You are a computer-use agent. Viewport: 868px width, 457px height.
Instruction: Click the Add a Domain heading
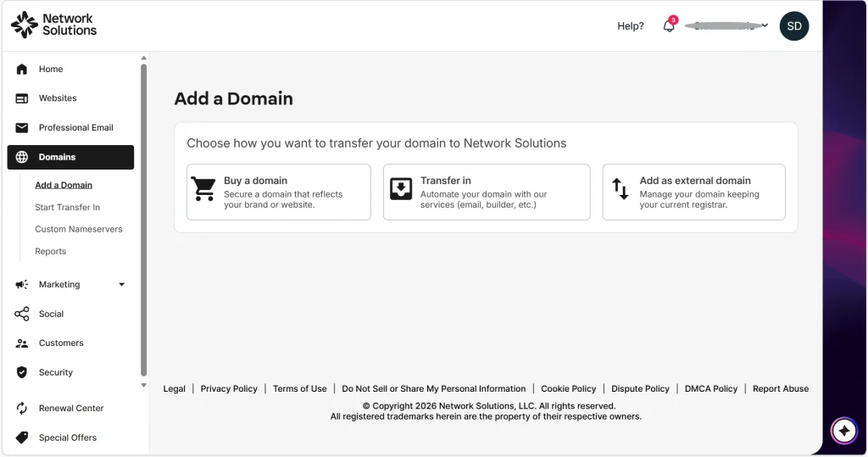(234, 98)
